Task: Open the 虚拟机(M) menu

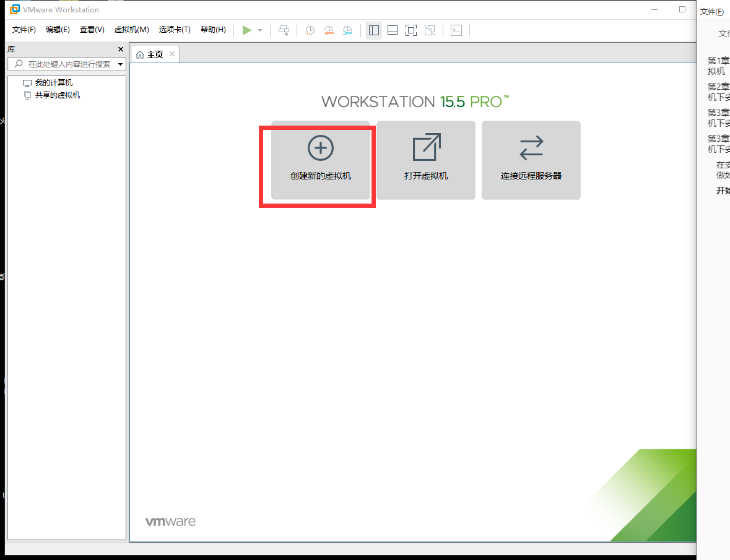Action: tap(132, 30)
